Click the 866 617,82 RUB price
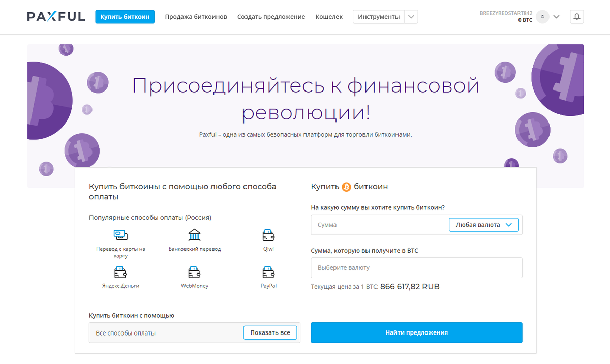 click(410, 287)
